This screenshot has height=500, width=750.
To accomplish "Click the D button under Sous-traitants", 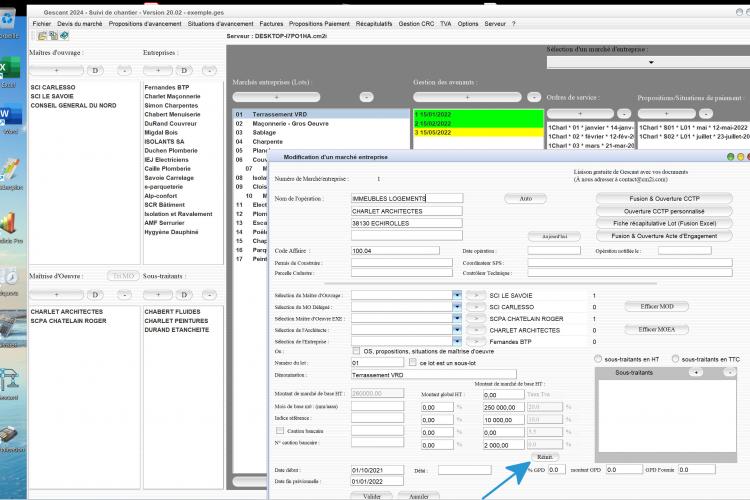I will pyautogui.click(x=184, y=295).
